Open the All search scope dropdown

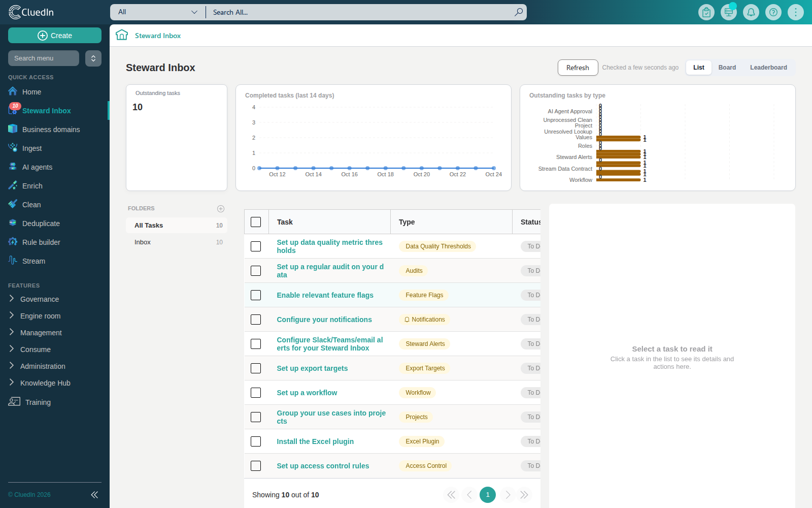tap(158, 12)
